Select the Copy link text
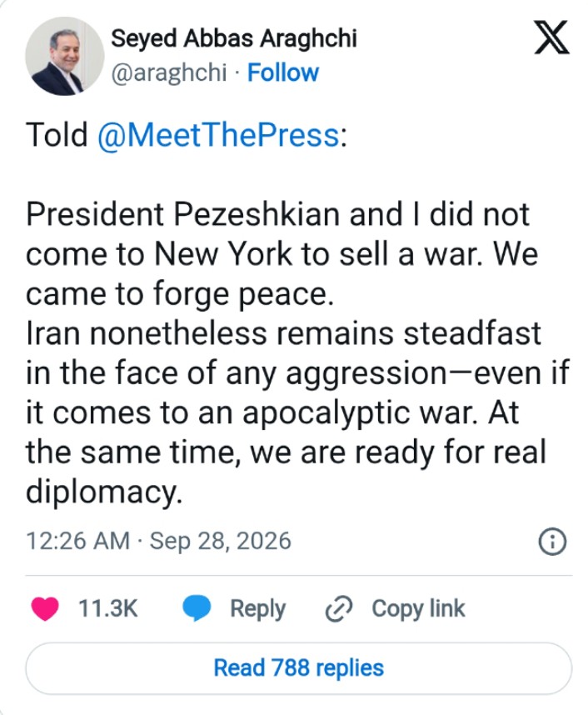The image size is (588, 715). click(x=418, y=609)
